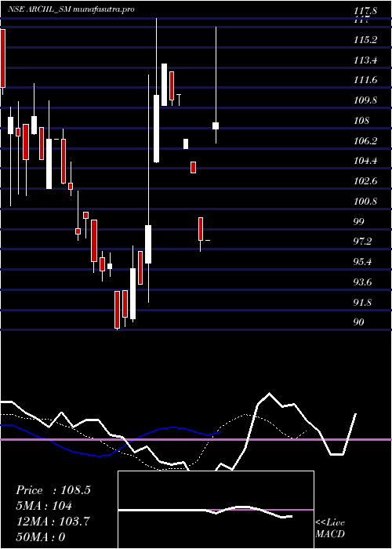Select the 109.8 price axis label
Image resolution: width=392 pixels, height=549 pixels.
coord(365,100)
